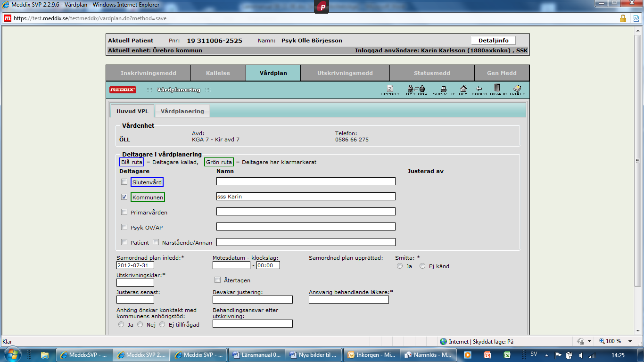This screenshot has height=362, width=644.
Task: Print using the SKRIV UT icon
Action: point(444,90)
